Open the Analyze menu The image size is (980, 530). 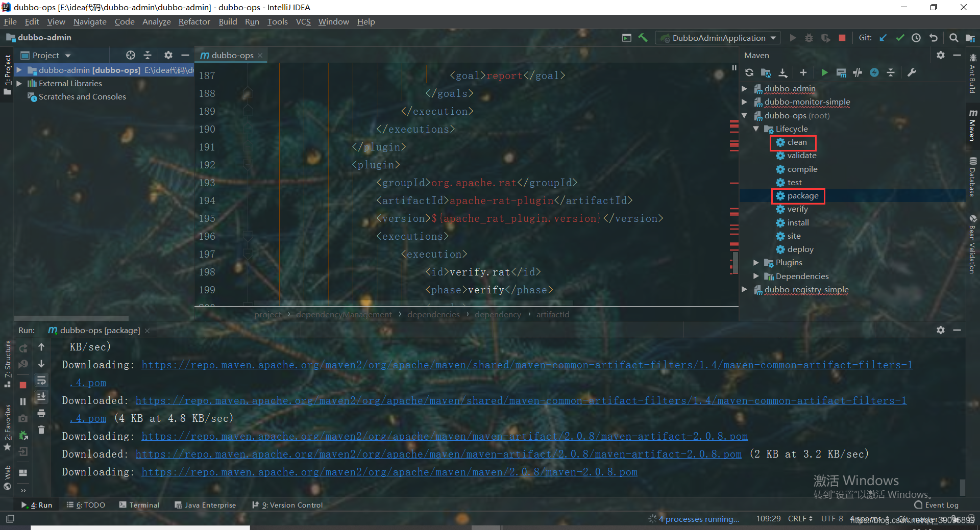coord(156,21)
